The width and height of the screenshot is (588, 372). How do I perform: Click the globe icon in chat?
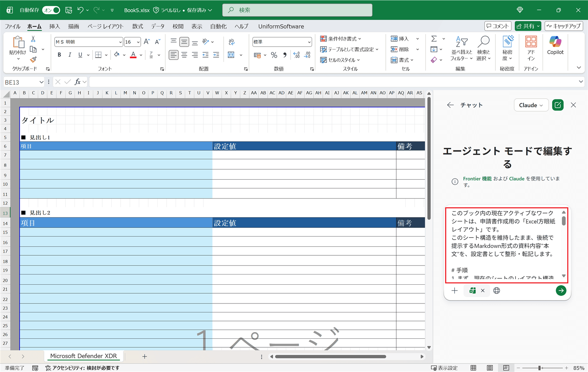[497, 291]
